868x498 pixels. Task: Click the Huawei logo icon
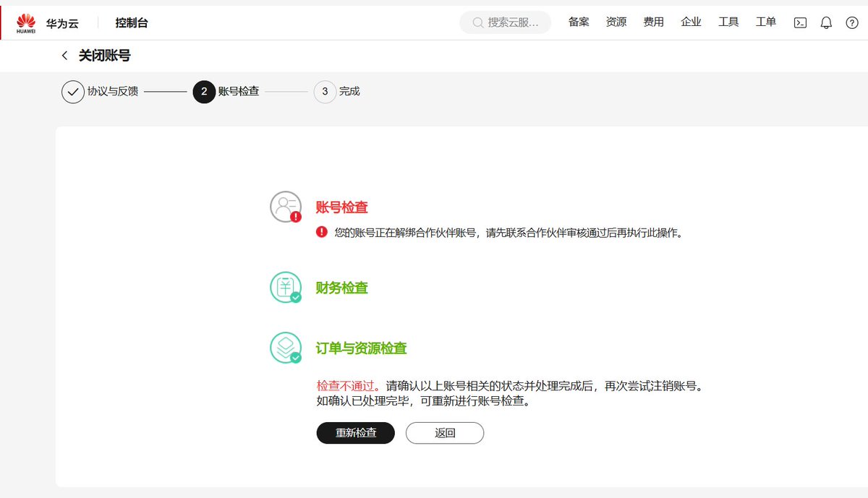[26, 22]
